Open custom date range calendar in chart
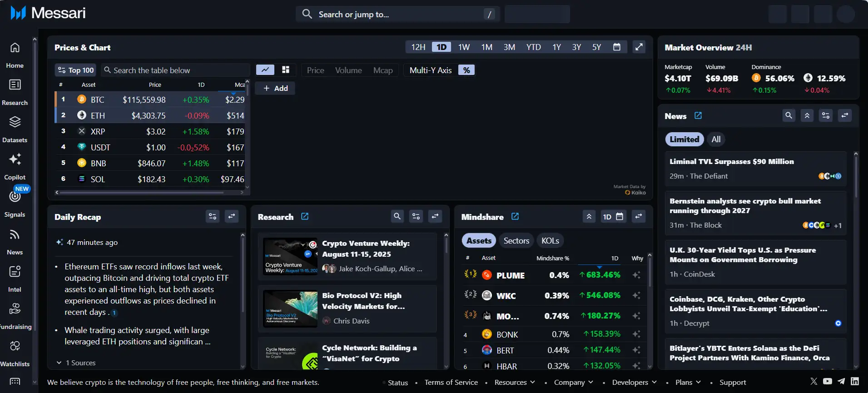Image resolution: width=868 pixels, height=393 pixels. [616, 47]
